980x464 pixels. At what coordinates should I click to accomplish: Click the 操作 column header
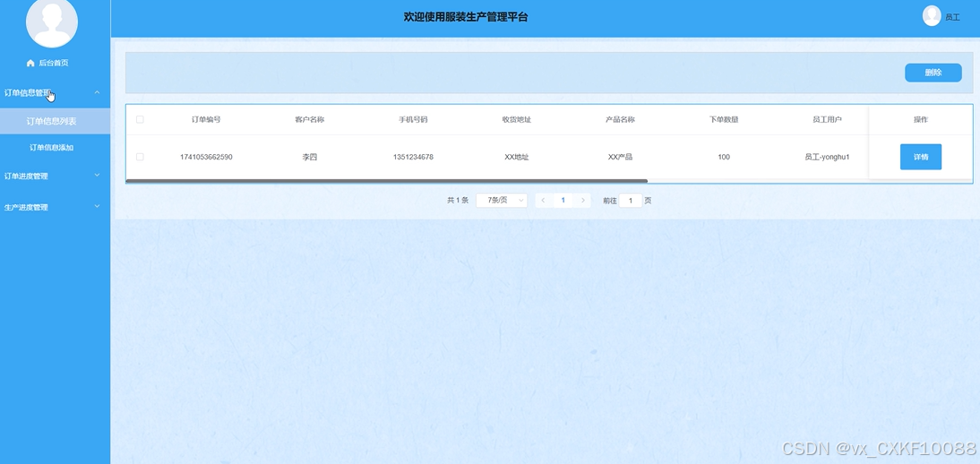click(921, 119)
